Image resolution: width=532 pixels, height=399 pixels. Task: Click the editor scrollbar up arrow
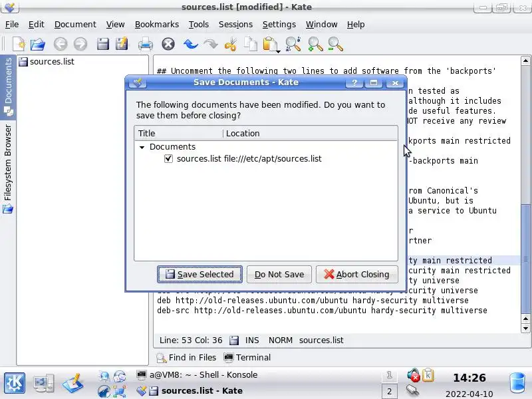525,61
